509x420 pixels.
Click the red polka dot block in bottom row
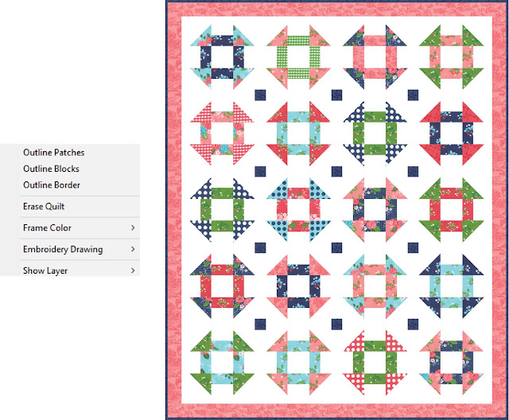[x=375, y=363]
